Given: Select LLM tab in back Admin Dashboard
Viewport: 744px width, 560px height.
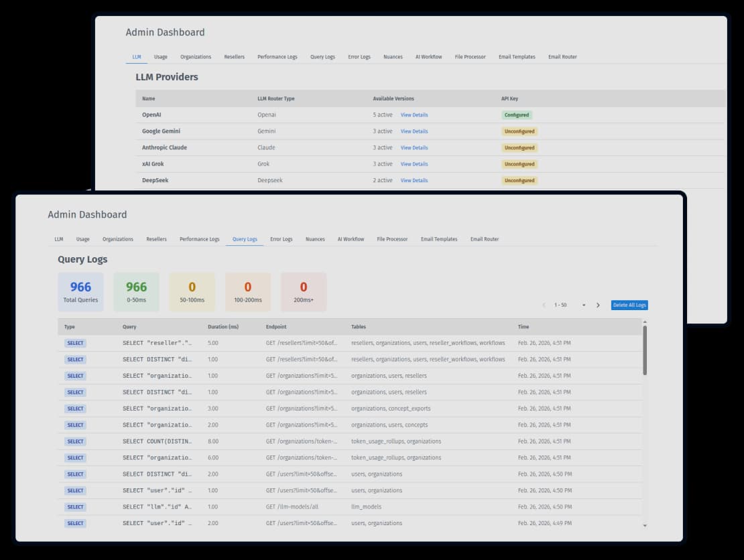Looking at the screenshot, I should [x=137, y=57].
